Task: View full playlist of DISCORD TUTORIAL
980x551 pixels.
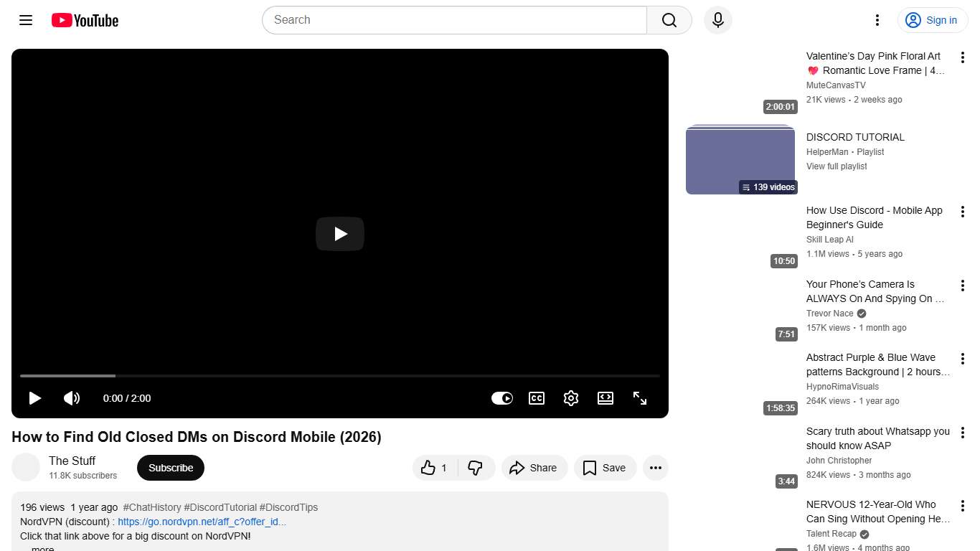Action: coord(837,166)
